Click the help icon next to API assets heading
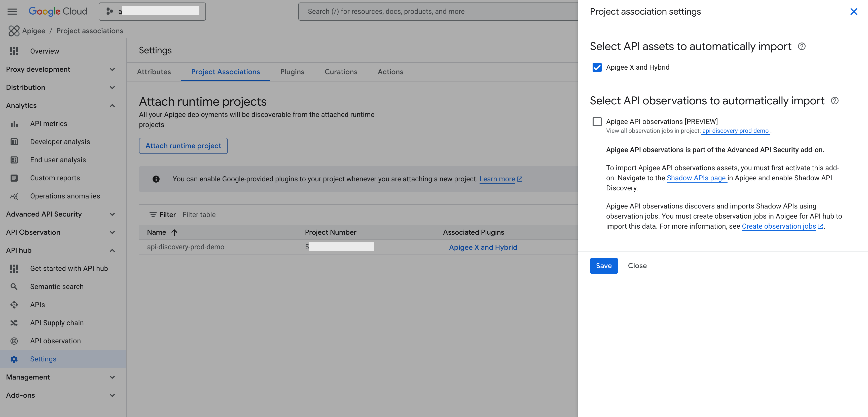 coord(802,47)
